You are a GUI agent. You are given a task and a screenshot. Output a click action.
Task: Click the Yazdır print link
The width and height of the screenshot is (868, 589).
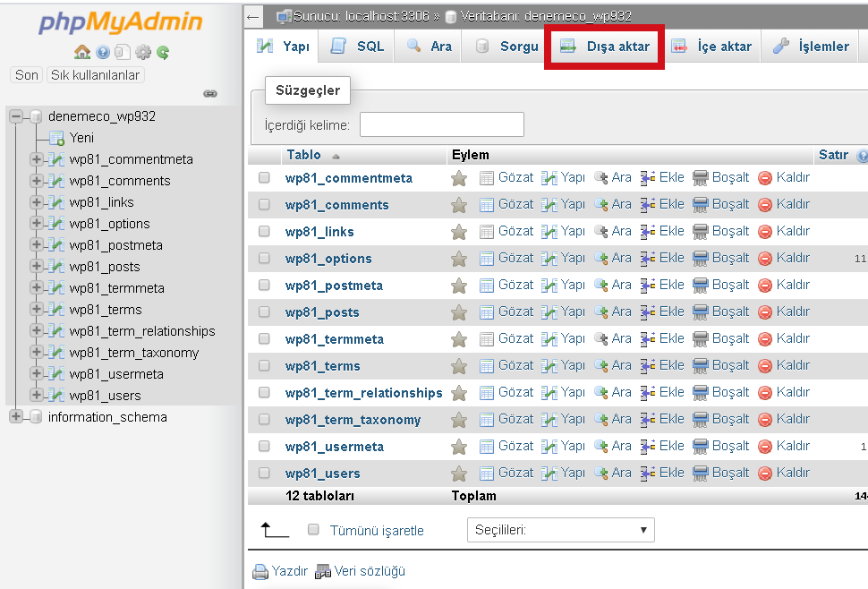coord(290,571)
